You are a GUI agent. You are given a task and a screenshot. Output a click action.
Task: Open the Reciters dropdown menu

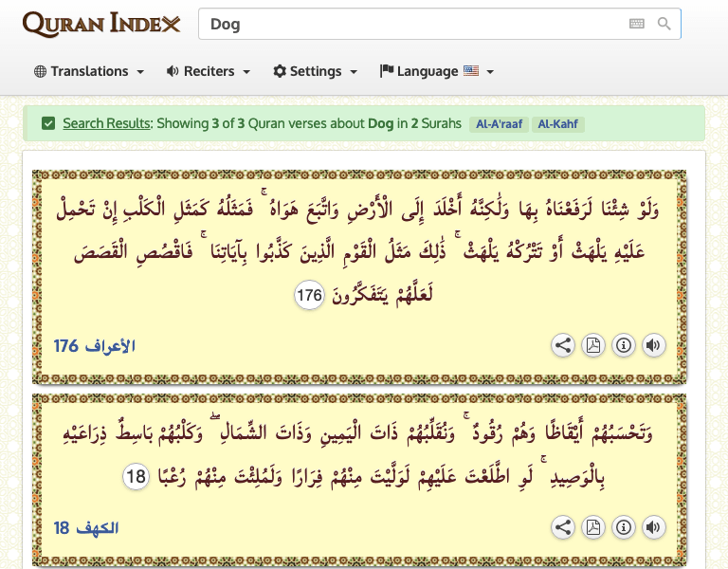tap(209, 71)
